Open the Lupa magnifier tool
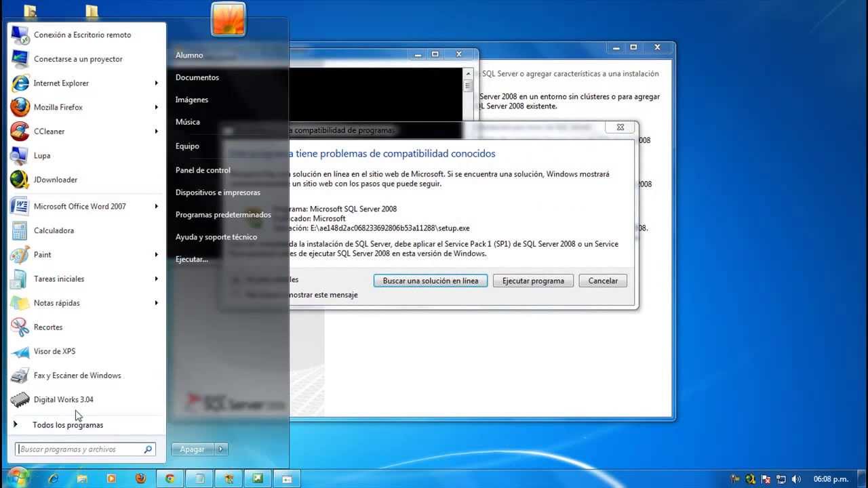The image size is (868, 488). click(x=86, y=155)
